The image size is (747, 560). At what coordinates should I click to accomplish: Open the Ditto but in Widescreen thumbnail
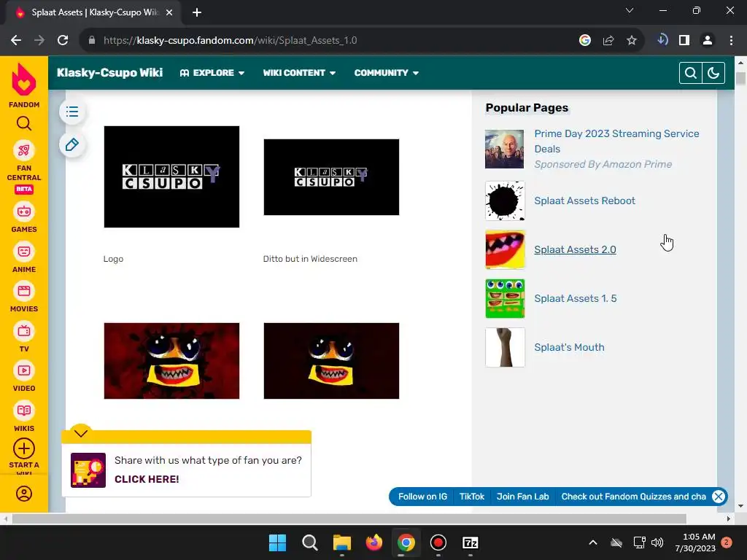(x=331, y=177)
